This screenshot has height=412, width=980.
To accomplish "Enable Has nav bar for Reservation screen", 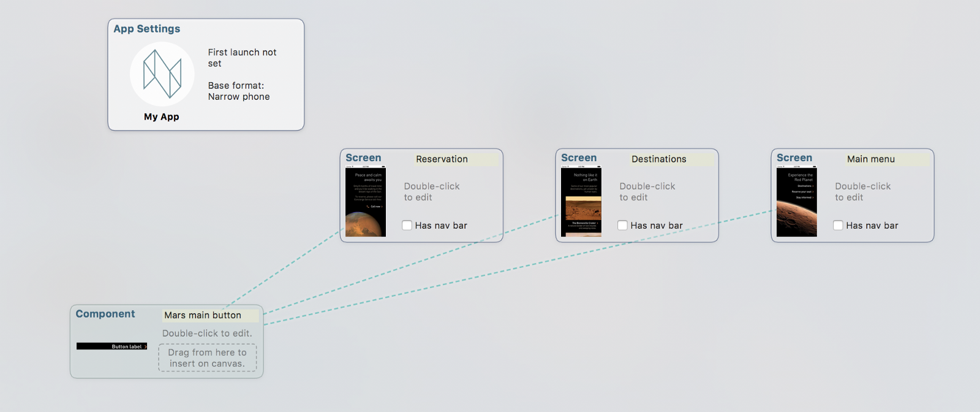I will (407, 225).
